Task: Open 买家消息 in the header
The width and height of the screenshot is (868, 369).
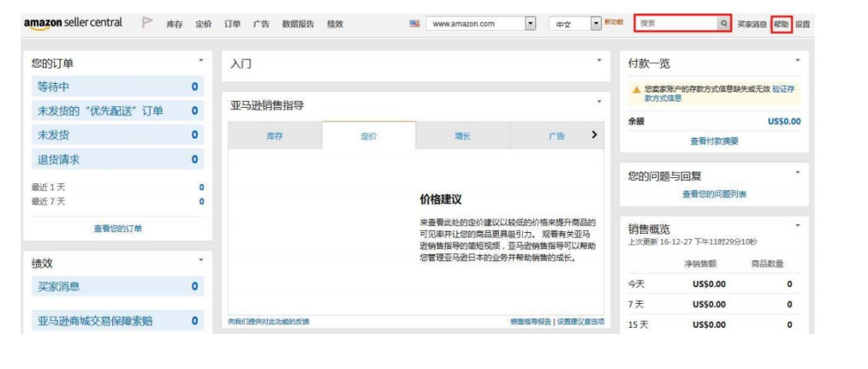Action: click(x=752, y=24)
